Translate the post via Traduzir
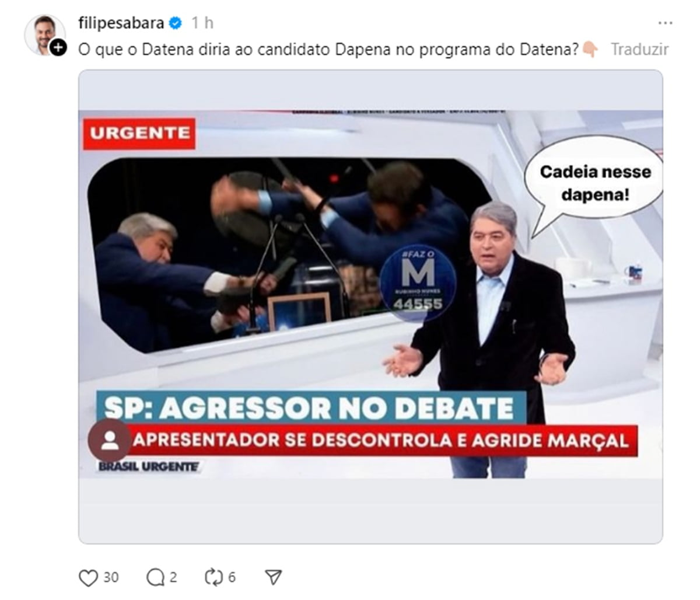The height and width of the screenshot is (600, 700). (x=639, y=50)
